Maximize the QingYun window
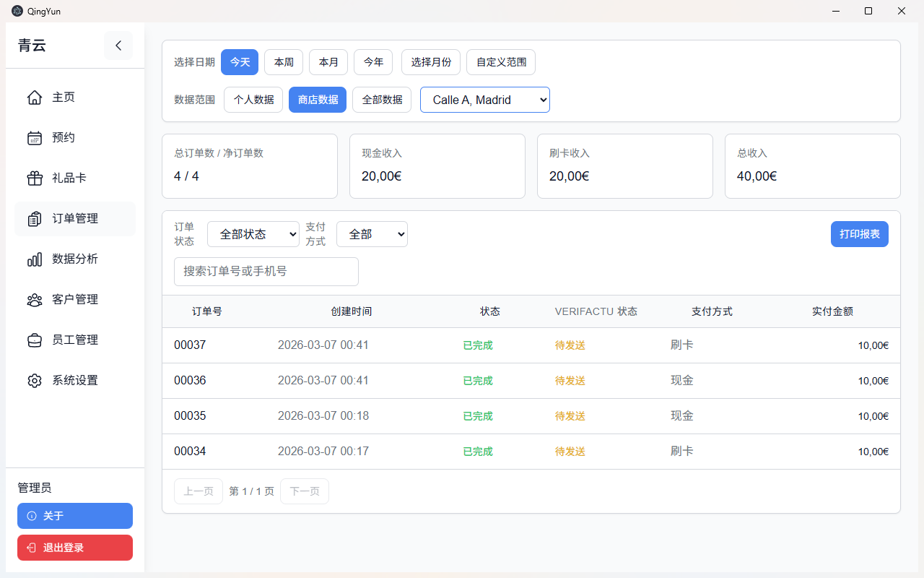Image resolution: width=924 pixels, height=578 pixels. coord(868,11)
